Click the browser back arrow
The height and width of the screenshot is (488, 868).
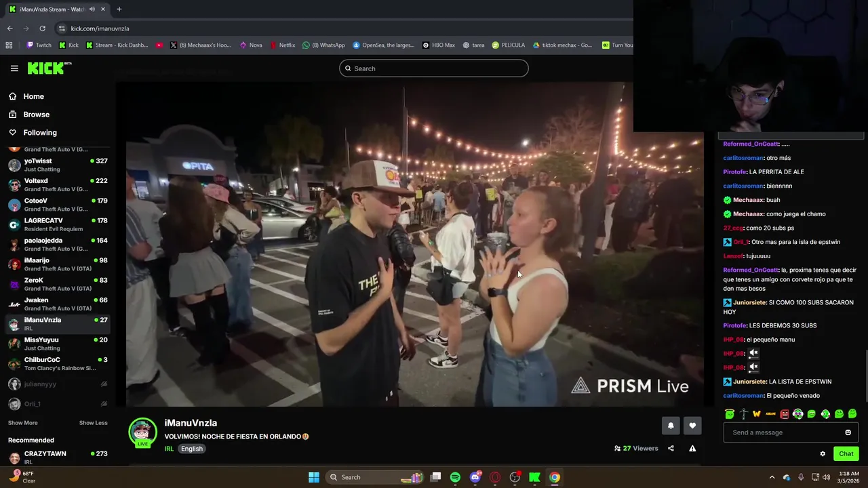(x=9, y=28)
